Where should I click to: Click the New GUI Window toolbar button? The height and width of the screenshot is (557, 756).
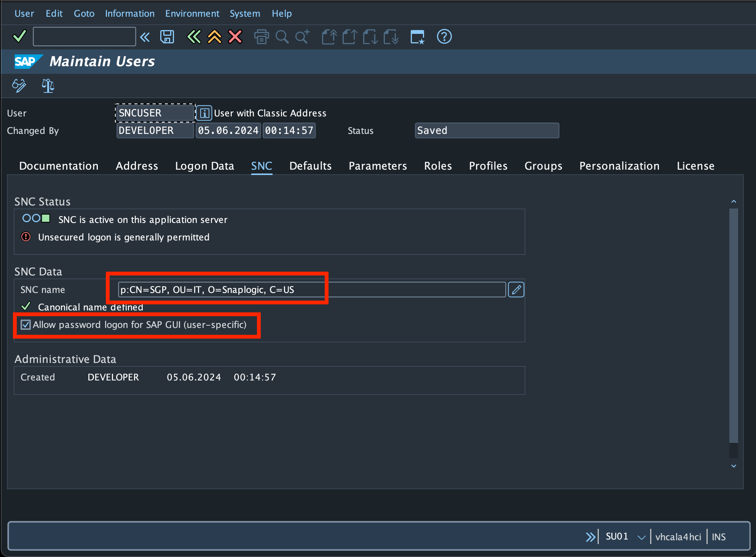coord(418,37)
